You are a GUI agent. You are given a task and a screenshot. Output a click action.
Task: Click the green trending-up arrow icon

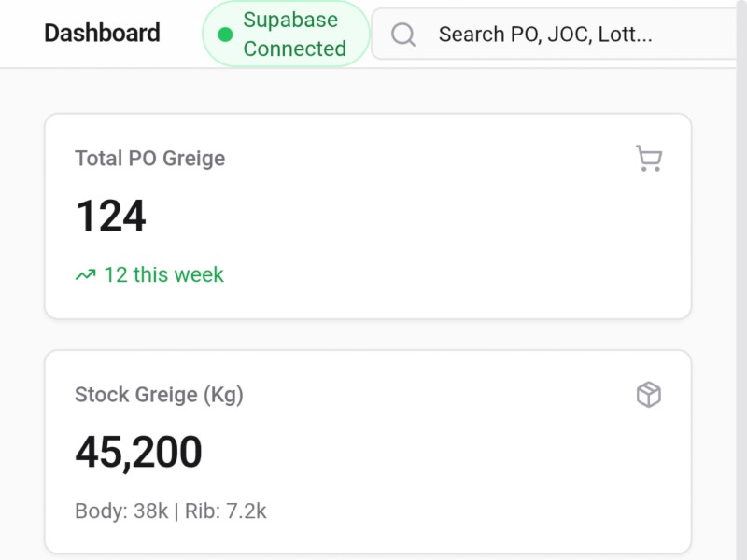86,275
